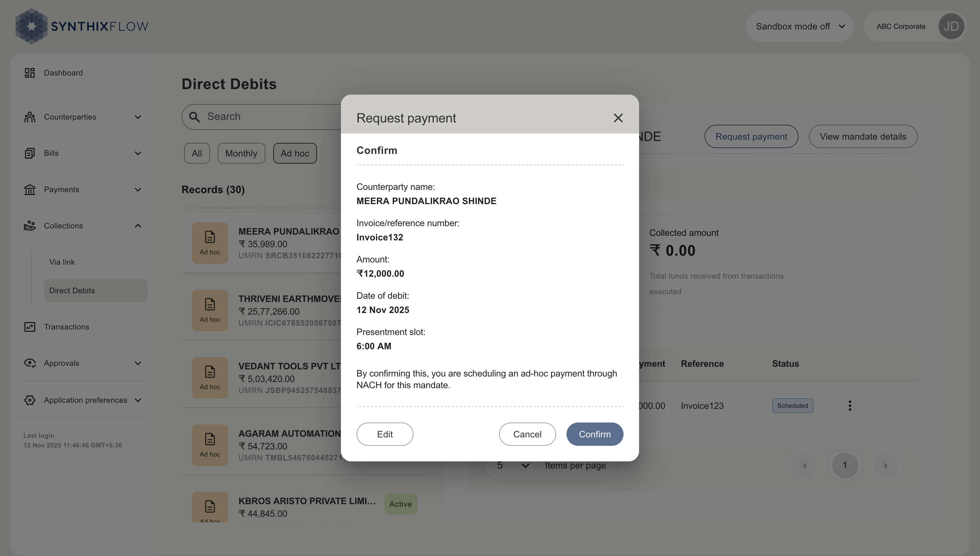This screenshot has height=556, width=980.
Task: Click the Invoice132 reference value
Action: coord(379,237)
